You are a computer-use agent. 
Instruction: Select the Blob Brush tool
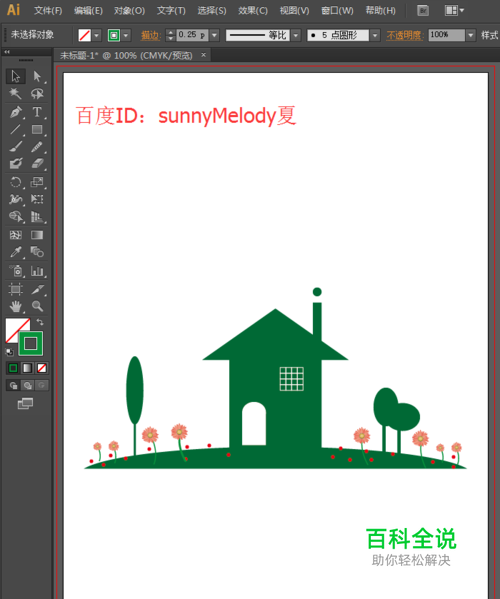(x=16, y=164)
